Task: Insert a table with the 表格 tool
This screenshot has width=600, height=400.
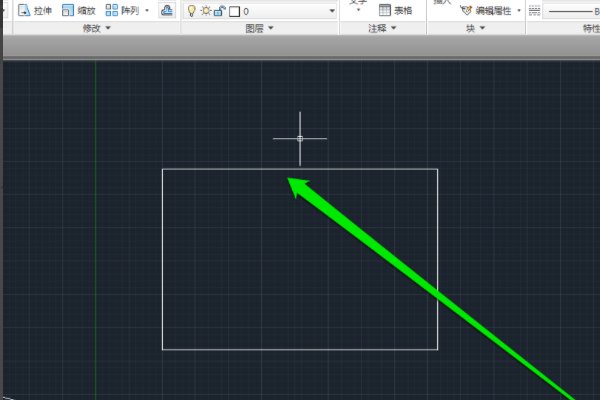Action: [x=397, y=10]
